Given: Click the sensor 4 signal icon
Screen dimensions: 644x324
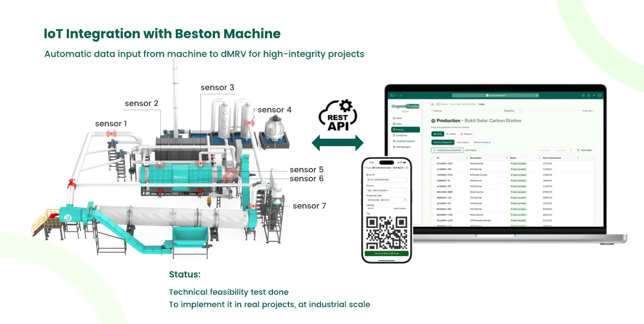Looking at the screenshot, I should (250, 122).
